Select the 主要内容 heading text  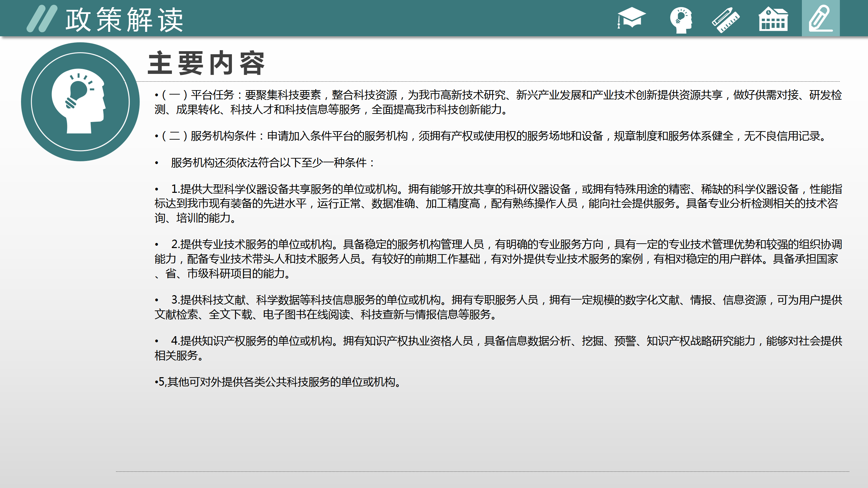pyautogui.click(x=206, y=63)
